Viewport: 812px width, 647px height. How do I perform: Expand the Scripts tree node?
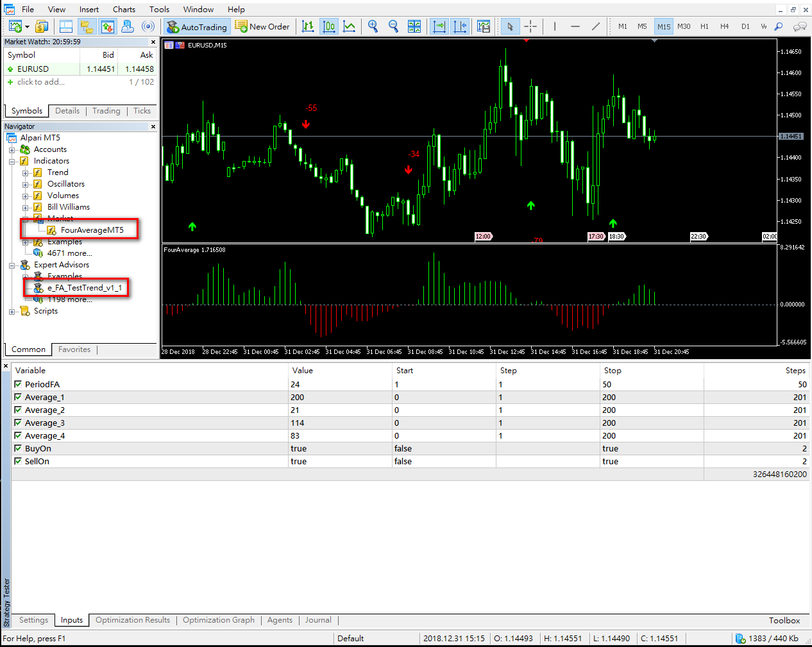coord(12,311)
